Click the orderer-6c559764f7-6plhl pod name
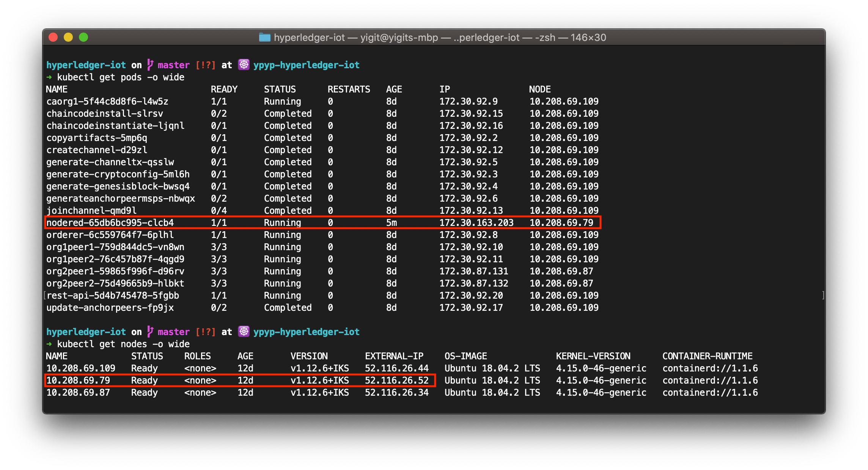 [x=110, y=235]
